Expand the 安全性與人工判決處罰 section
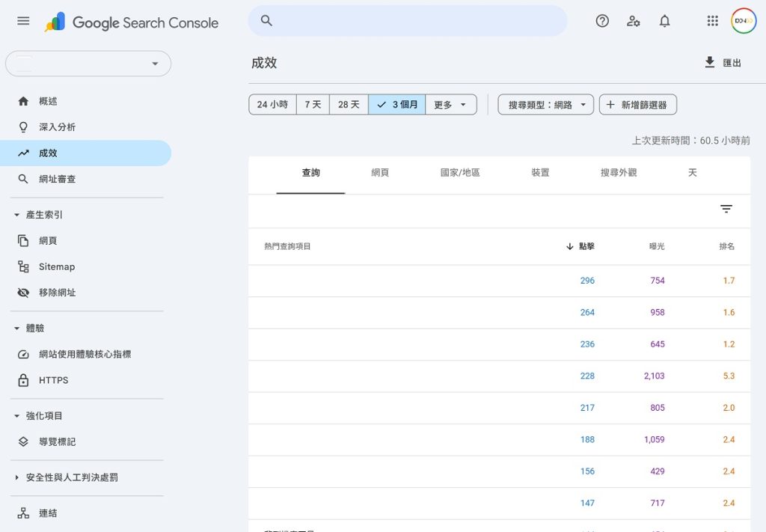Viewport: 766px width, 532px height. point(72,477)
